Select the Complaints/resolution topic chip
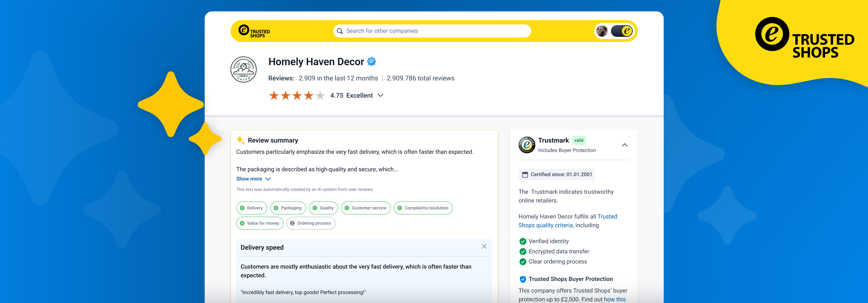Image resolution: width=868 pixels, height=303 pixels. 423,208
